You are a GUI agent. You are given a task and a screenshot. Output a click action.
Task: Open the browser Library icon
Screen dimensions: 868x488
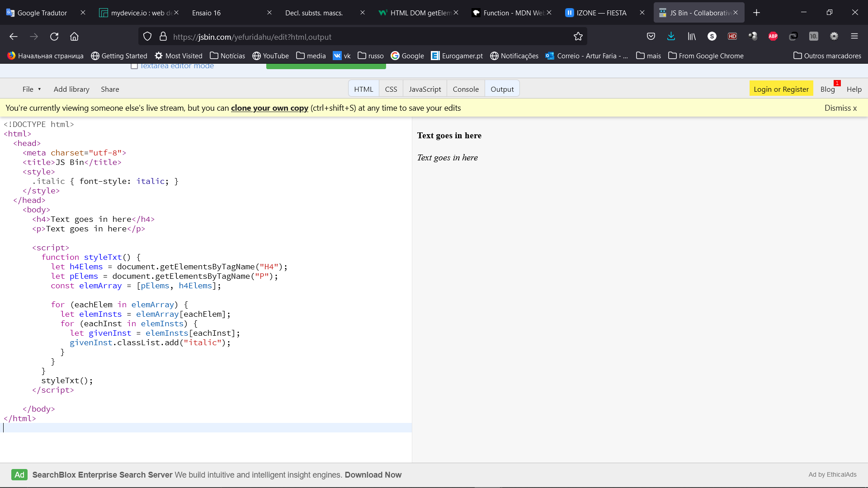(x=692, y=37)
